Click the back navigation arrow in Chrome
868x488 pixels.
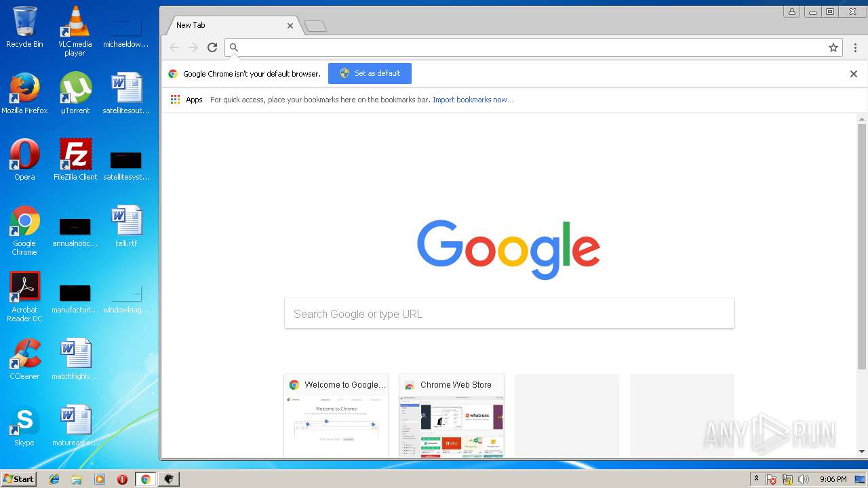pos(174,47)
